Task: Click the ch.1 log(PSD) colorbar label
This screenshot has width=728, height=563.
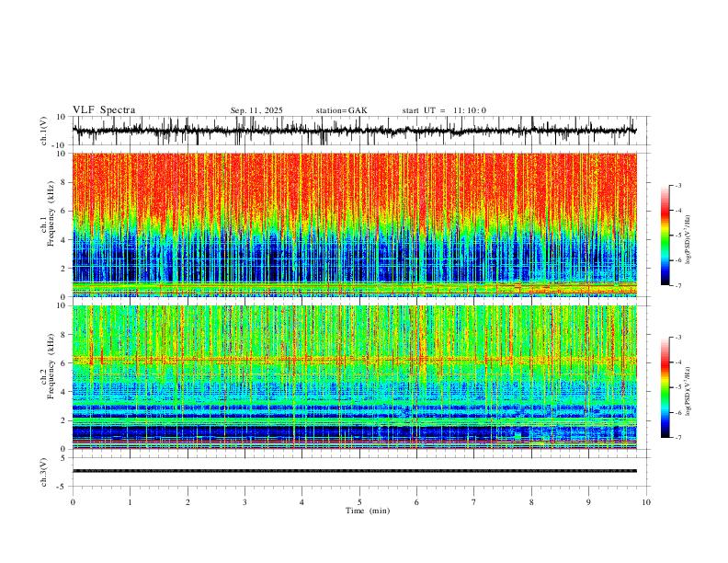Action: tap(688, 240)
